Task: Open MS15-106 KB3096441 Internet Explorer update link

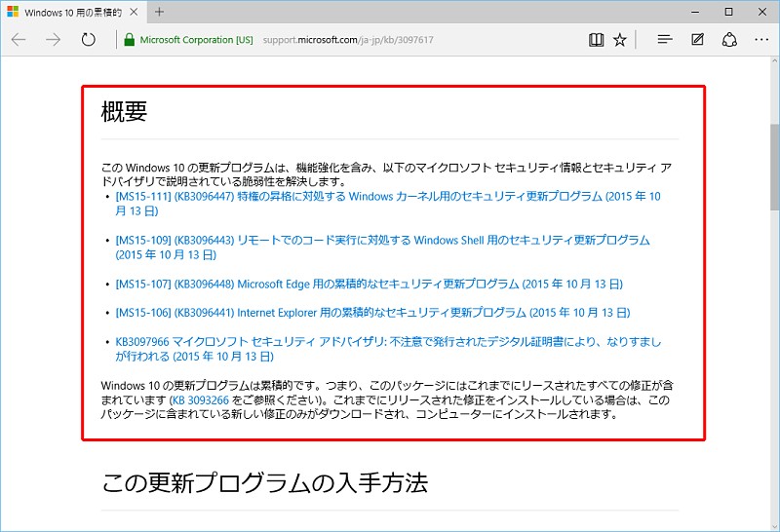Action: point(372,313)
